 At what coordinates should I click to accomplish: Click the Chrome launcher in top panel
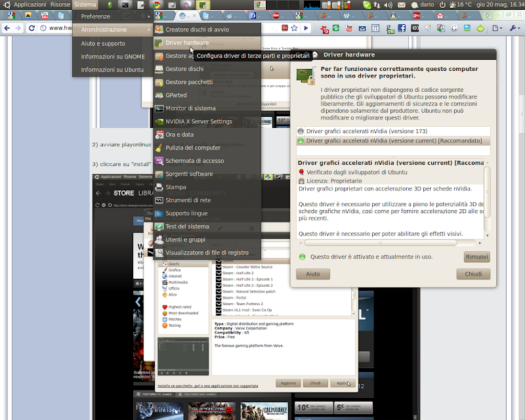click(x=156, y=5)
